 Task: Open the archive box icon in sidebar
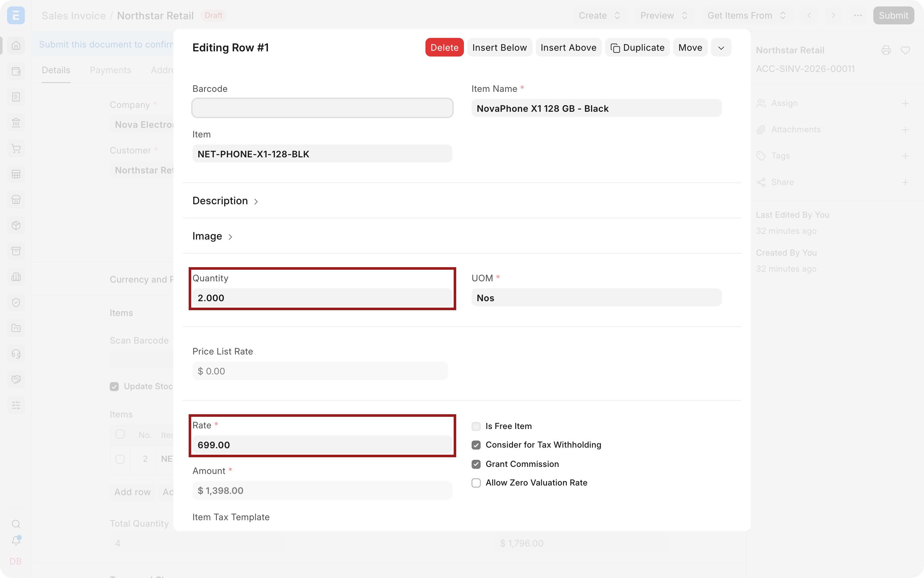(16, 251)
